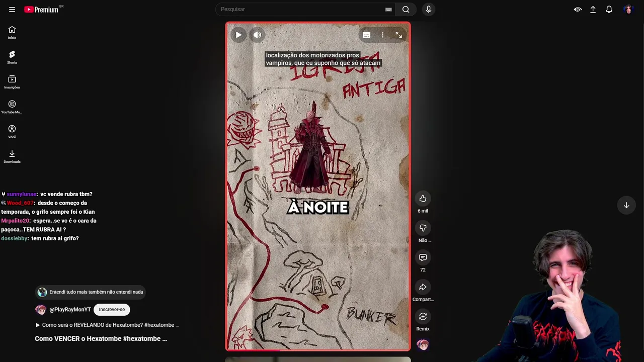Remix this Short

423,316
